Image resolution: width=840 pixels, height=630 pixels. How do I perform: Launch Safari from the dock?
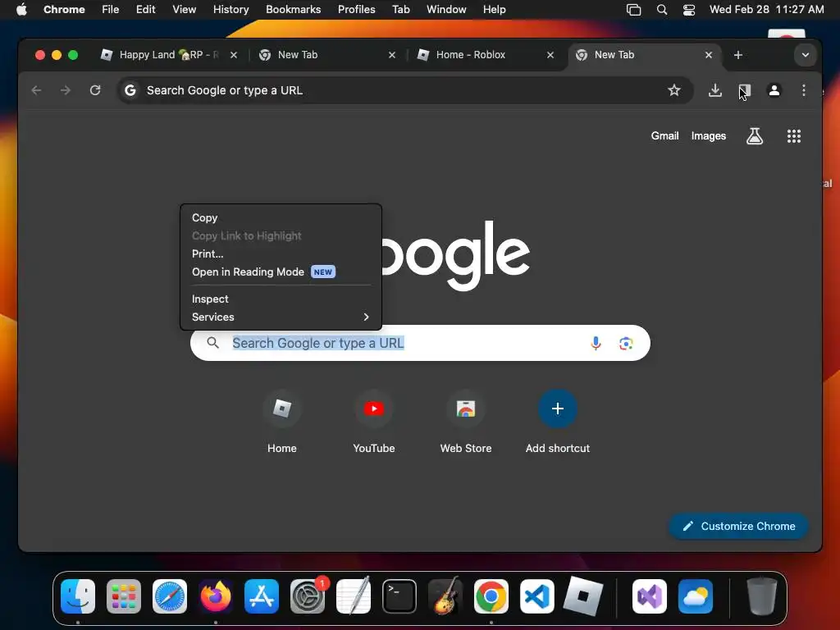170,596
